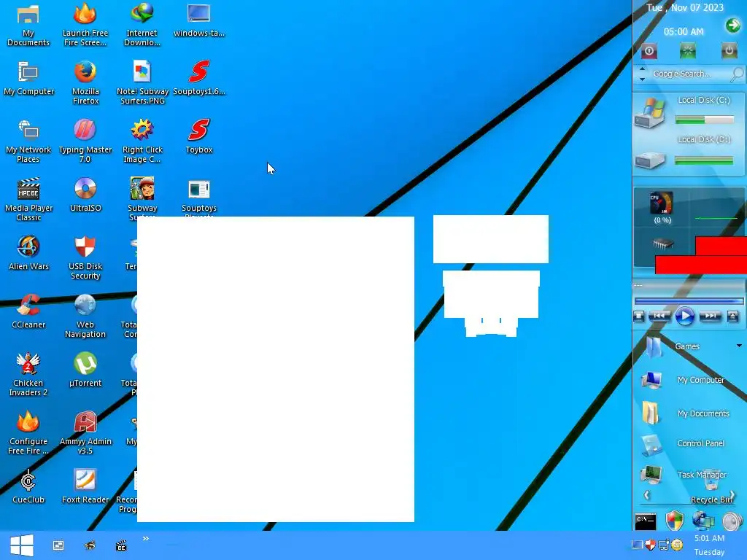Open the Souptoys1.6 installer icon

point(198,79)
